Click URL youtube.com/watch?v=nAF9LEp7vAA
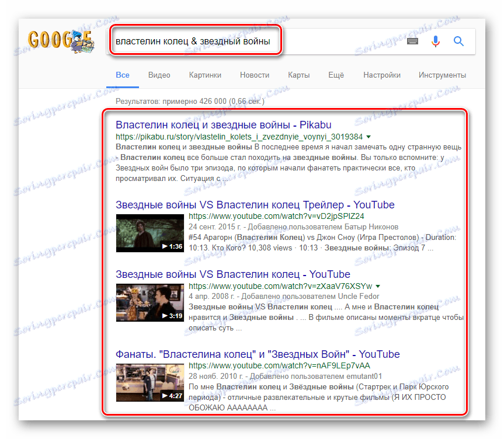The width and height of the screenshot is (504, 439). point(279,365)
